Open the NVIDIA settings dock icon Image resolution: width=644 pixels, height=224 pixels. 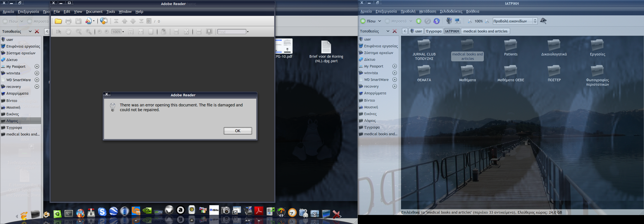point(147,210)
